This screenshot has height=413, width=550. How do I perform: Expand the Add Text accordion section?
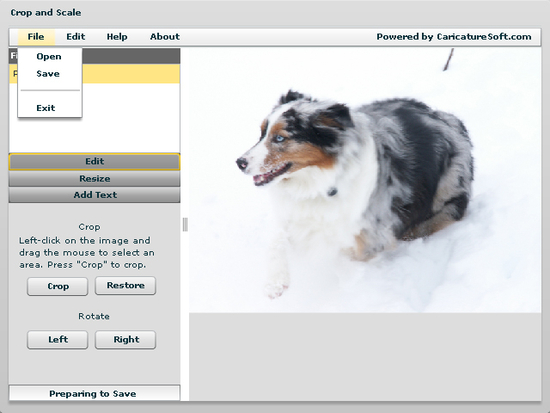coord(95,195)
